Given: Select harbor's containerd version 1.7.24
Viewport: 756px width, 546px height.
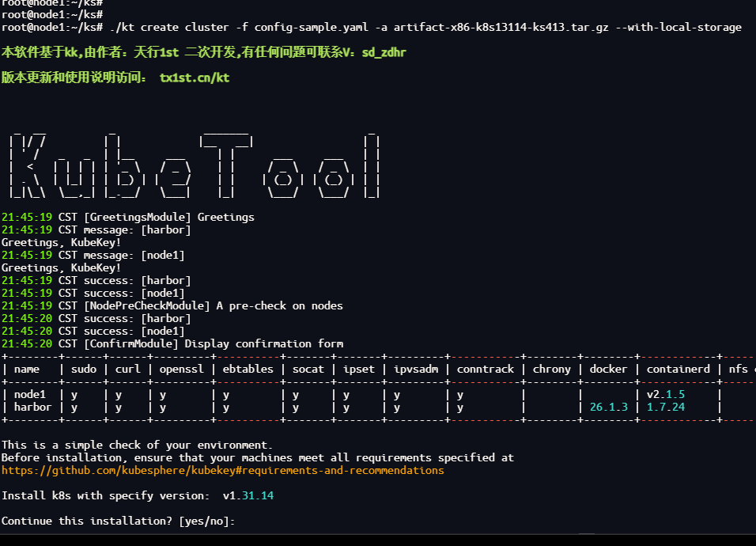Looking at the screenshot, I should (666, 407).
